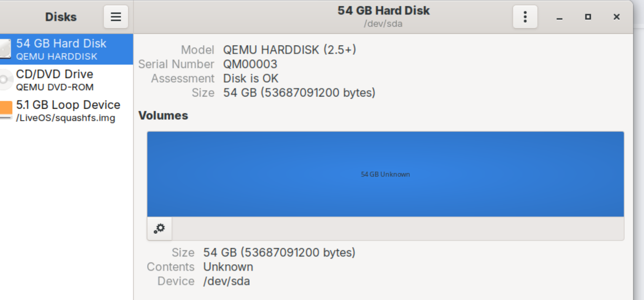Open the Disks application hamburger menu

tap(116, 17)
